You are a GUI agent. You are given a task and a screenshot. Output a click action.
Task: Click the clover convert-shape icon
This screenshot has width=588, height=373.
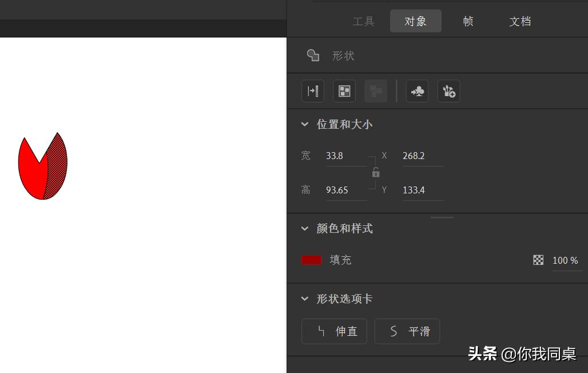point(417,91)
